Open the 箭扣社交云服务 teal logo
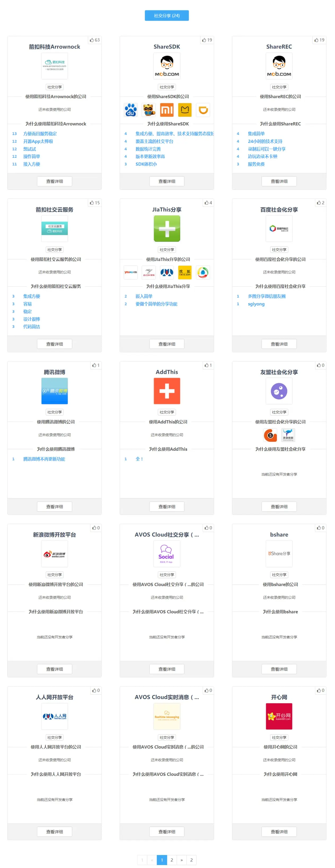Viewport: 335px width, 868px height. pos(55,229)
